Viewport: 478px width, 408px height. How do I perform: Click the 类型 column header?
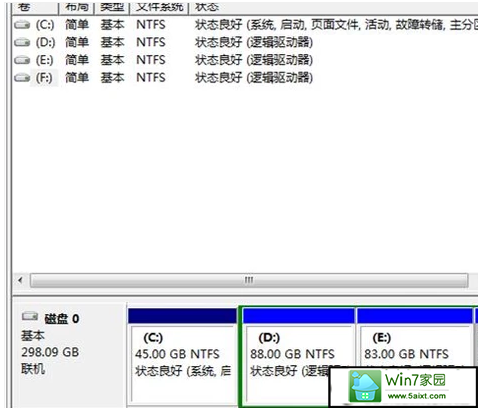click(x=112, y=7)
